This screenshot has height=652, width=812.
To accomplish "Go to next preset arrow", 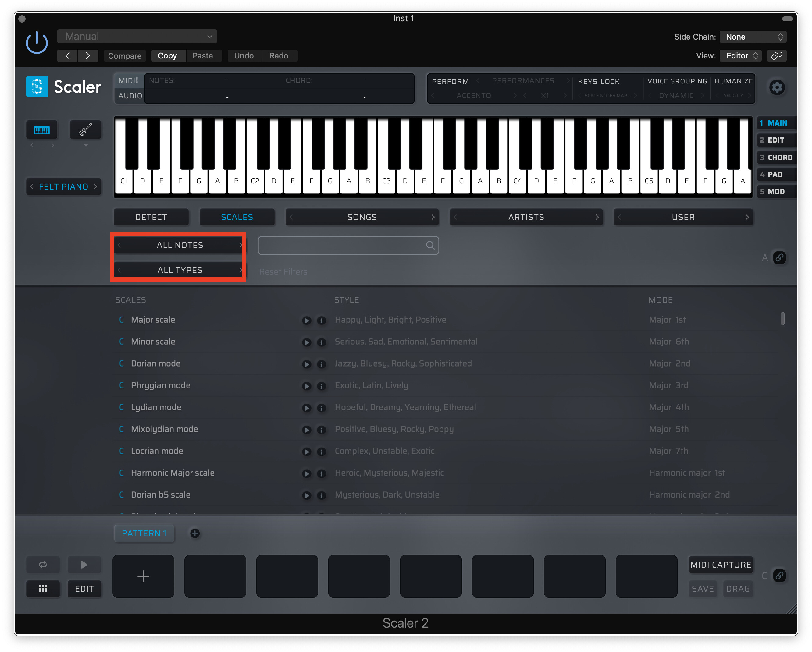I will (x=88, y=56).
